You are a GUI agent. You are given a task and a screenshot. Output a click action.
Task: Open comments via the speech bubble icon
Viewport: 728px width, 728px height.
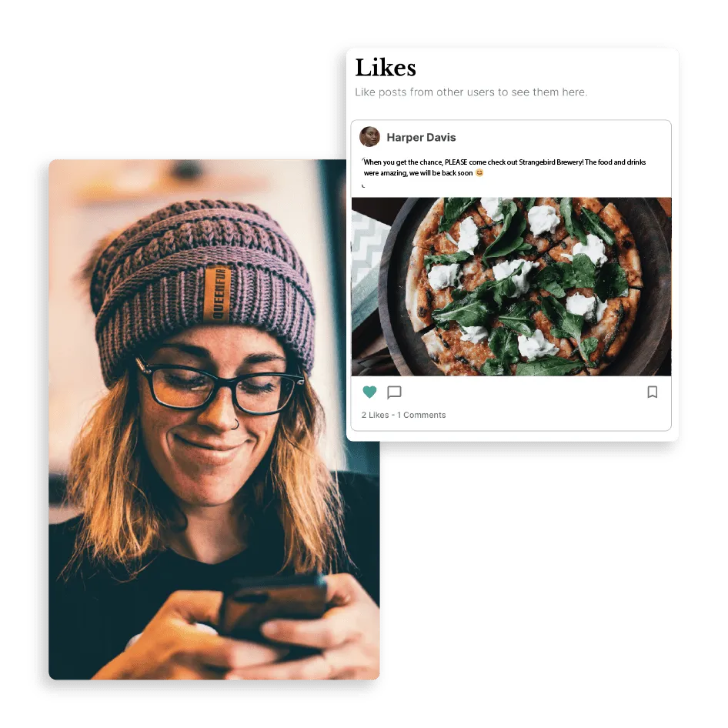pos(394,392)
